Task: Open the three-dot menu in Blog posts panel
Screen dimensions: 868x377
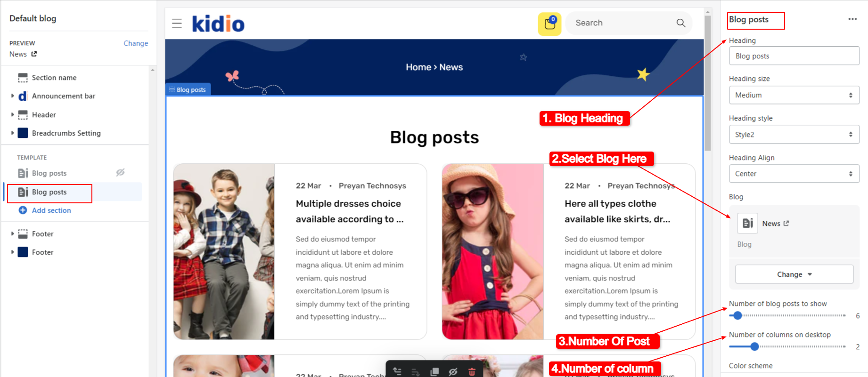Action: (852, 19)
